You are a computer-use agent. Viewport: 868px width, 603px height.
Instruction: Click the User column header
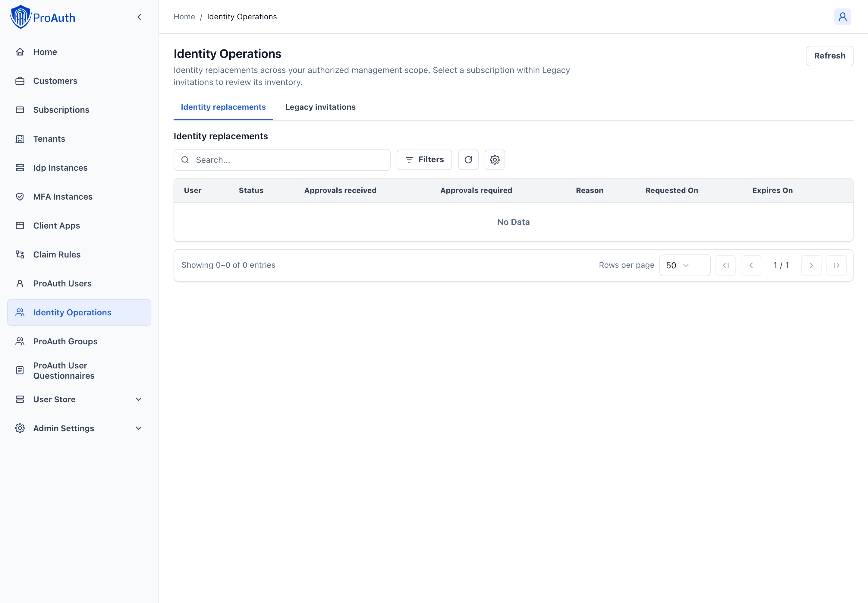[192, 191]
